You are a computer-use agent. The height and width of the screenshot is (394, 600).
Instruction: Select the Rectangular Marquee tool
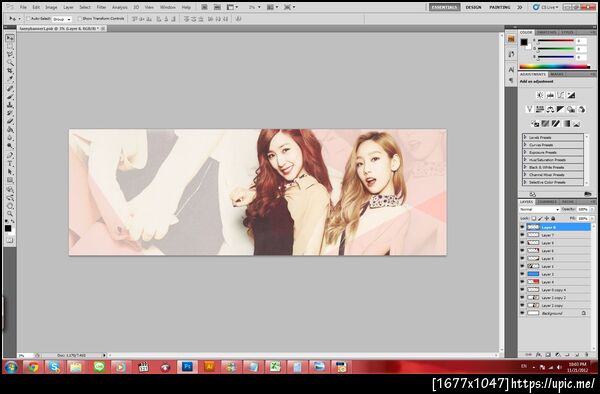(10, 46)
